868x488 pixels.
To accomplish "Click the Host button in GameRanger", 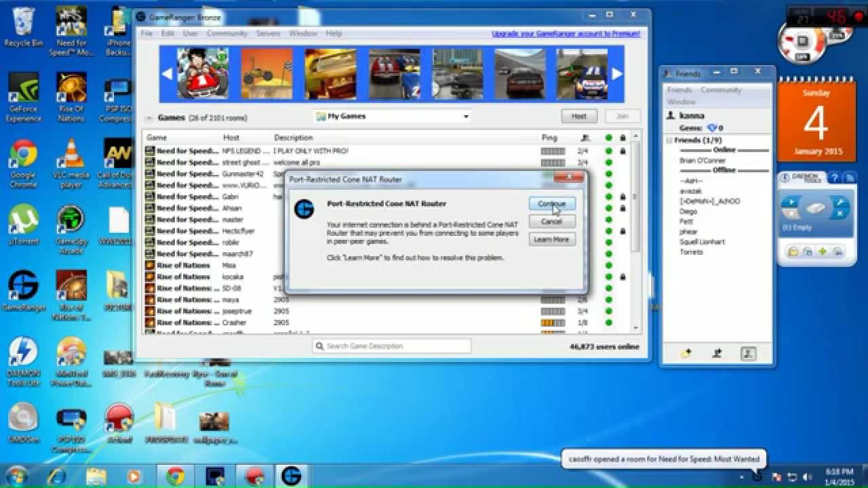I will click(579, 116).
